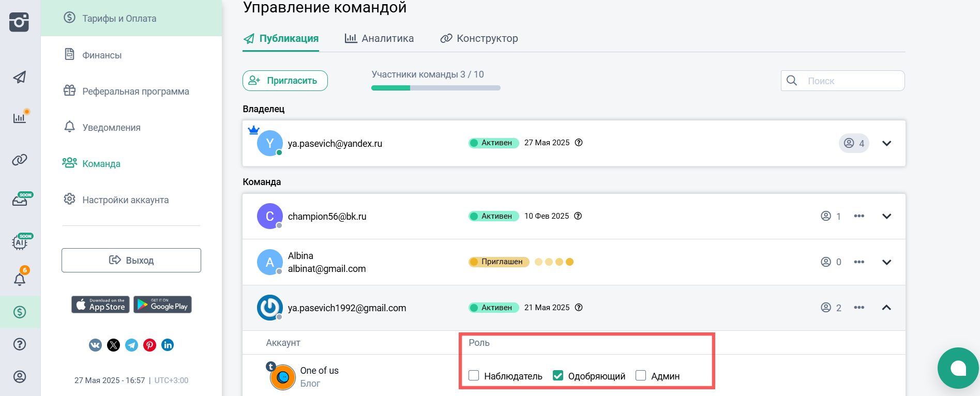The width and height of the screenshot is (980, 396).
Task: Open three-dots menu for champion56@bk.ru
Action: 859,216
